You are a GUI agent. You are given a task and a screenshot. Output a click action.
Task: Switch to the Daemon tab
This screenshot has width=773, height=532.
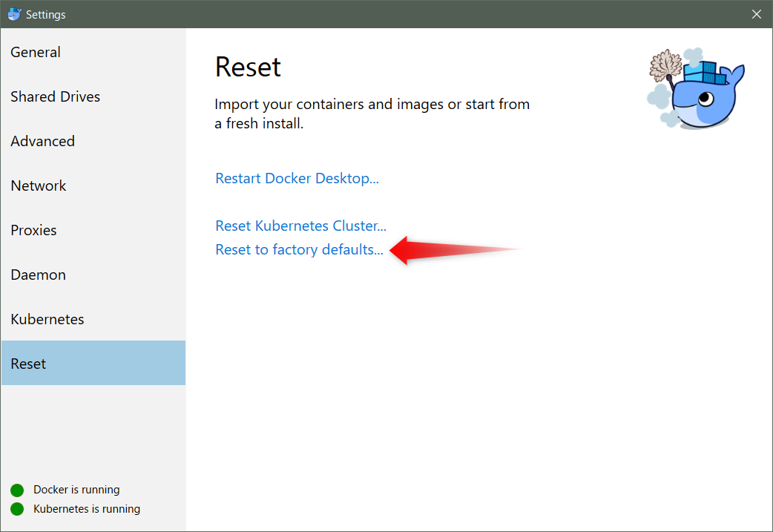[38, 275]
